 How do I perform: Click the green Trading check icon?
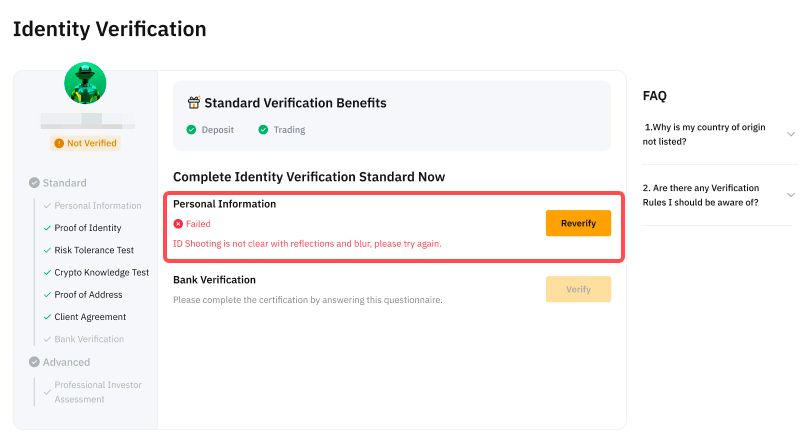(263, 130)
